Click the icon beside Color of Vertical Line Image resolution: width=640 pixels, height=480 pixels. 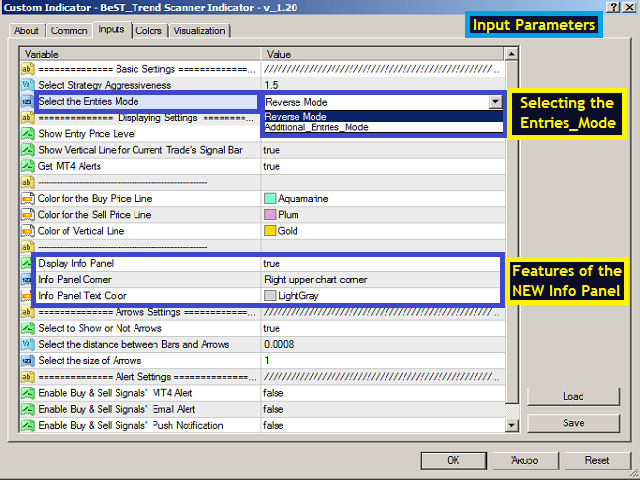[27, 231]
